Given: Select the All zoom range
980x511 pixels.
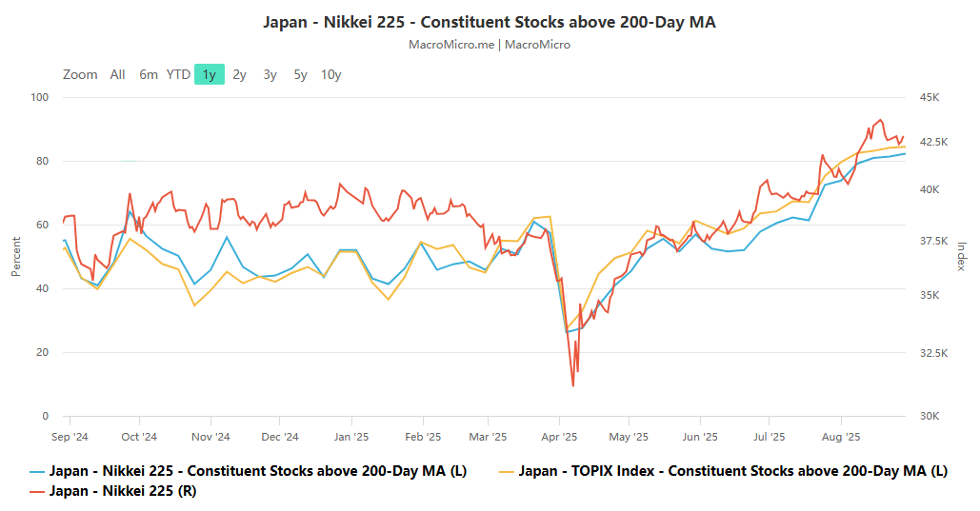Looking at the screenshot, I should [117, 74].
